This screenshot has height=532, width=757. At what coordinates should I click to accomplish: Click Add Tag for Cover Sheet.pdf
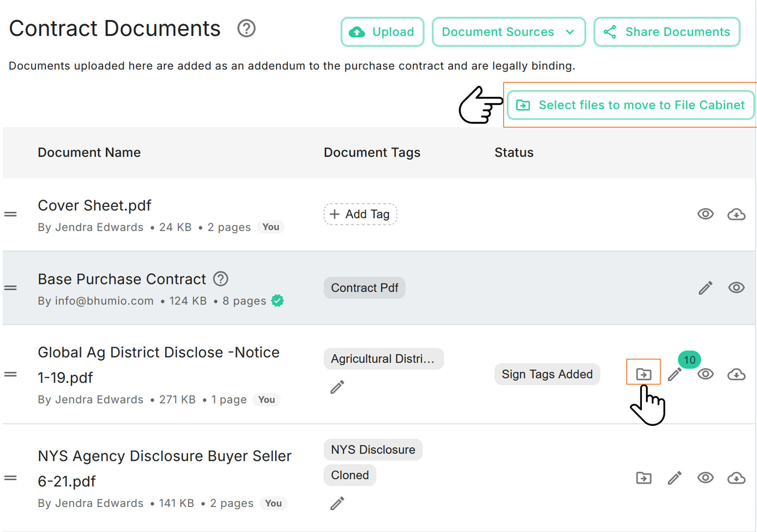click(360, 214)
